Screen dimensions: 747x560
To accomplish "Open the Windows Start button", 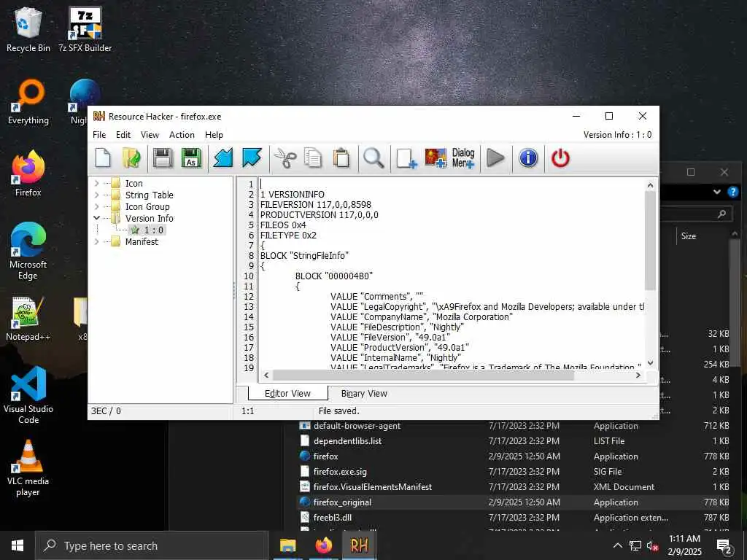I will (18, 545).
